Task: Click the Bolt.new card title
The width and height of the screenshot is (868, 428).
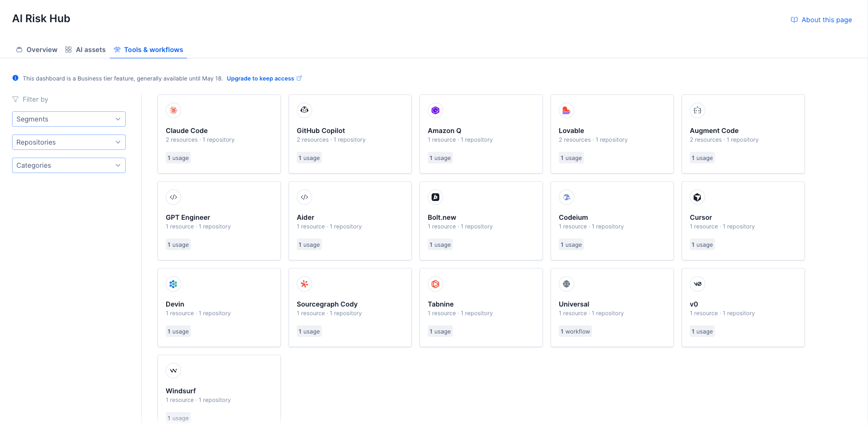Action: (x=442, y=217)
